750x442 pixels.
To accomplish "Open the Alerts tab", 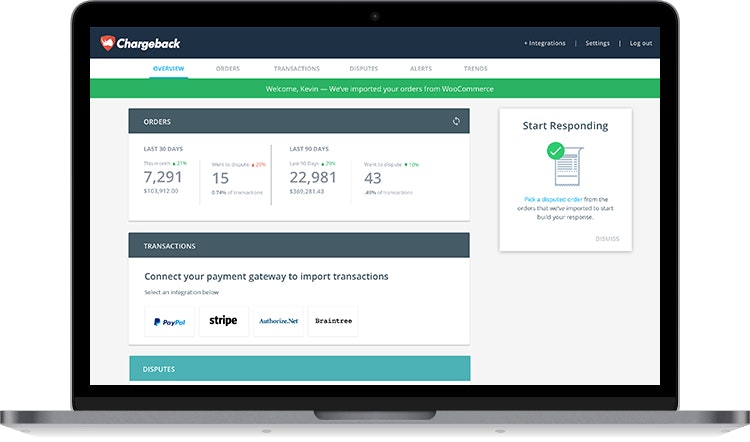I will [x=421, y=69].
